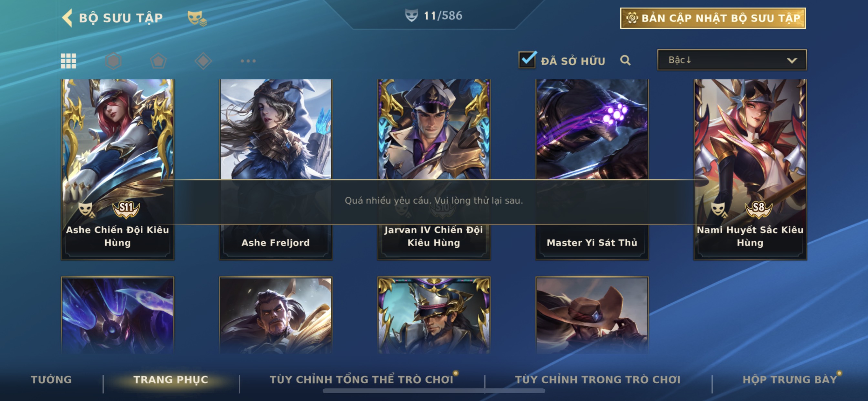Open the gold mask and coins icon
The height and width of the screenshot is (401, 868).
click(197, 18)
